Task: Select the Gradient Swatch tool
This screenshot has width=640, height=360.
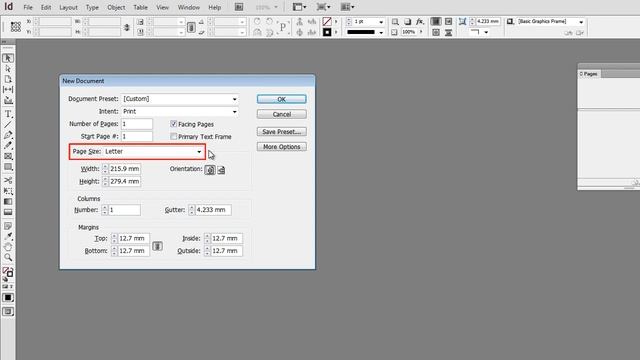Action: (x=8, y=201)
